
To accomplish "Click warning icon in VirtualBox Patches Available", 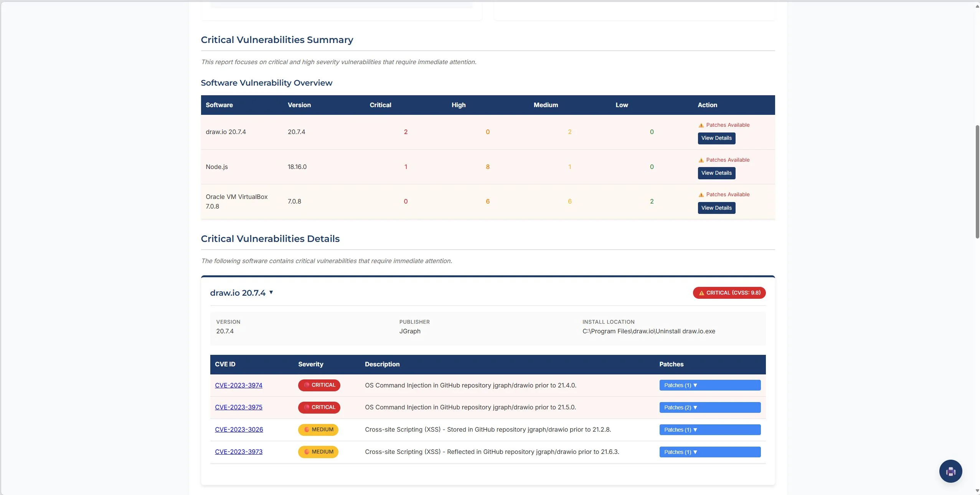I will 701,195.
